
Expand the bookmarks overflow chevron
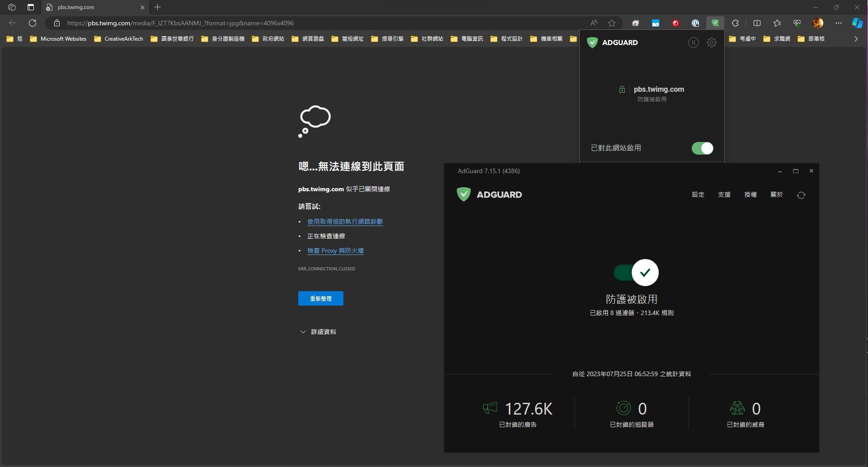click(x=855, y=39)
